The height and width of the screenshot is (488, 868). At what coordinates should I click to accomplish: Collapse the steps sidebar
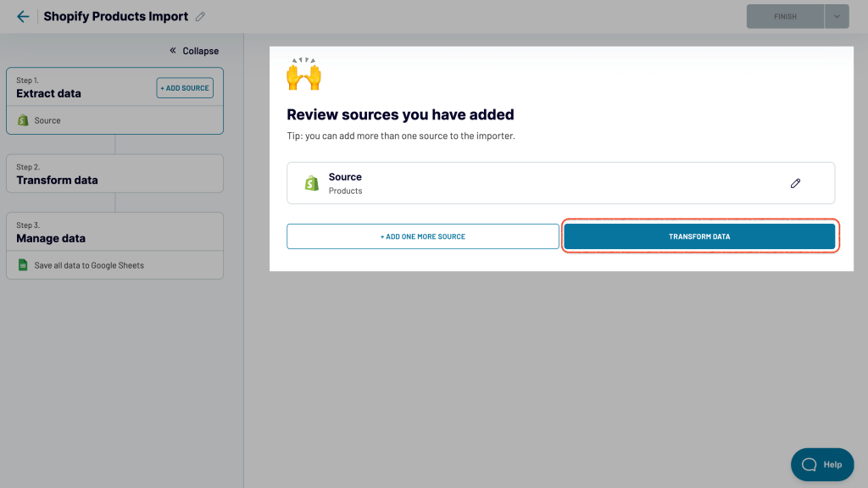(x=194, y=51)
